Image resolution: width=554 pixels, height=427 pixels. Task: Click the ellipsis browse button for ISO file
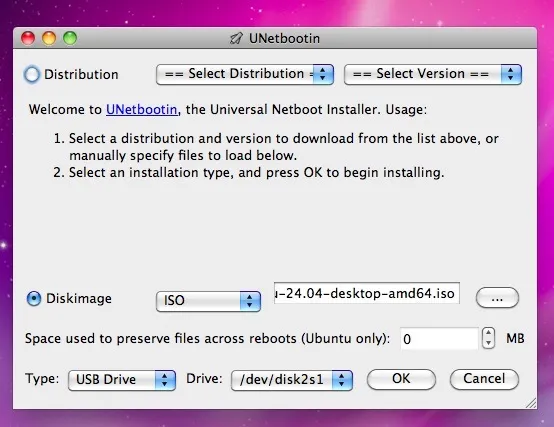coord(497,298)
